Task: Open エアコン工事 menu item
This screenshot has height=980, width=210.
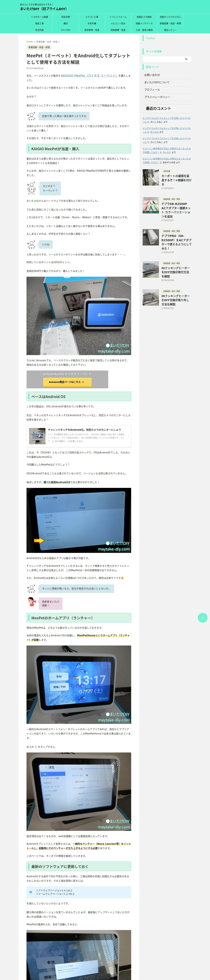Action: (92, 17)
